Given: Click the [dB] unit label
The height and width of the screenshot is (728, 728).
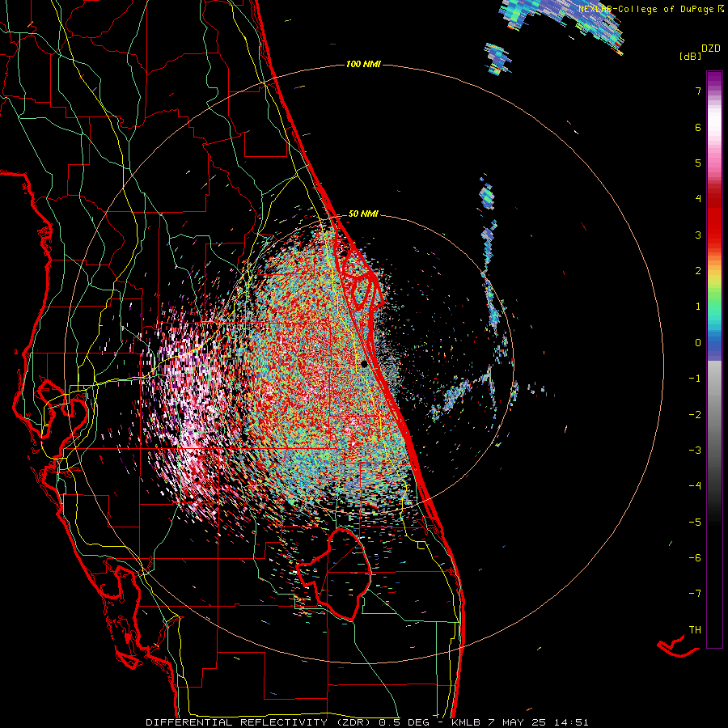Looking at the screenshot, I should pyautogui.click(x=690, y=56).
